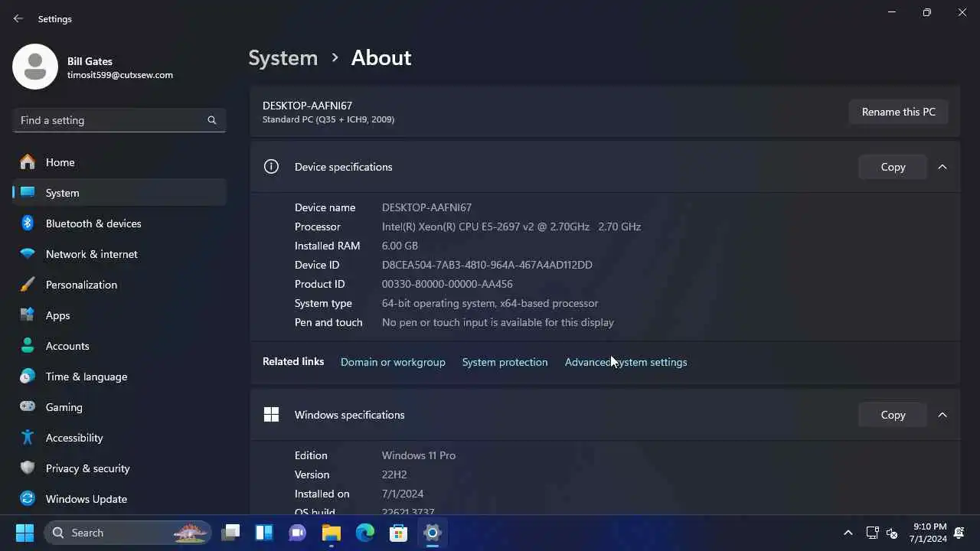Screen dimensions: 980x551
Task: Collapse the Windows specifications section
Action: [x=942, y=415]
